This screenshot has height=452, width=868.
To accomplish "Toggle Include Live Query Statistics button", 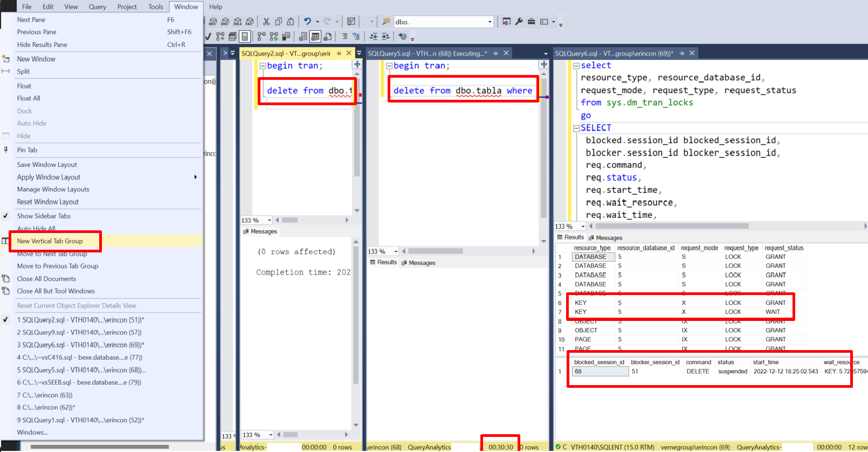I will tap(274, 36).
